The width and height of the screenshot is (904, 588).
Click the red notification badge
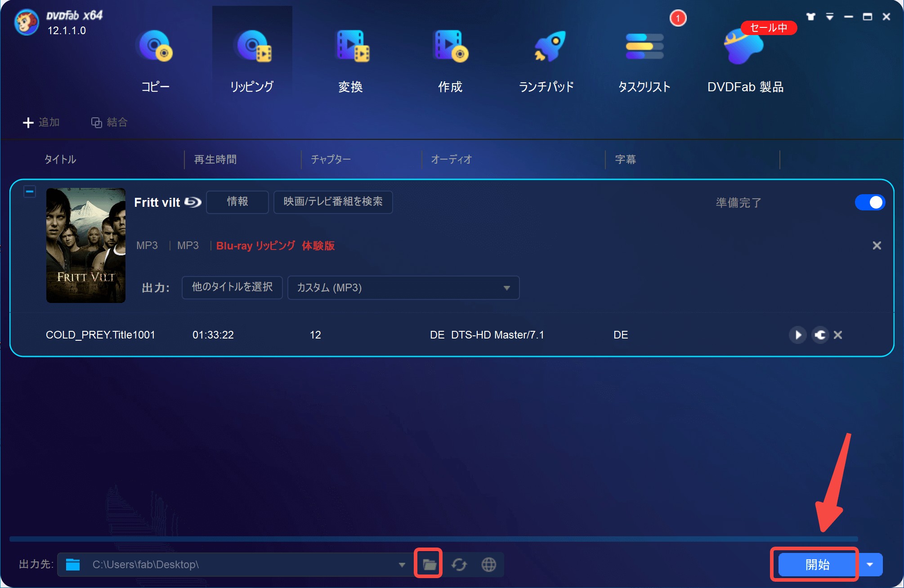click(678, 18)
